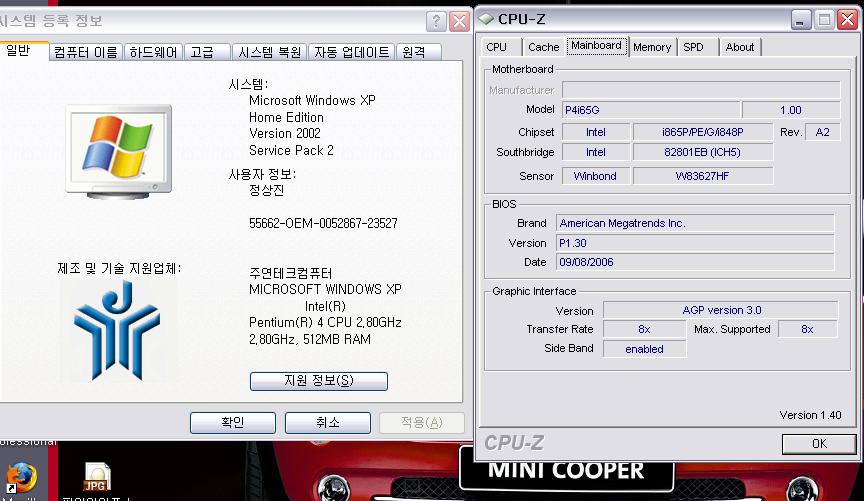Click the Side Band enabled field
Image resolution: width=864 pixels, height=501 pixels.
645,349
